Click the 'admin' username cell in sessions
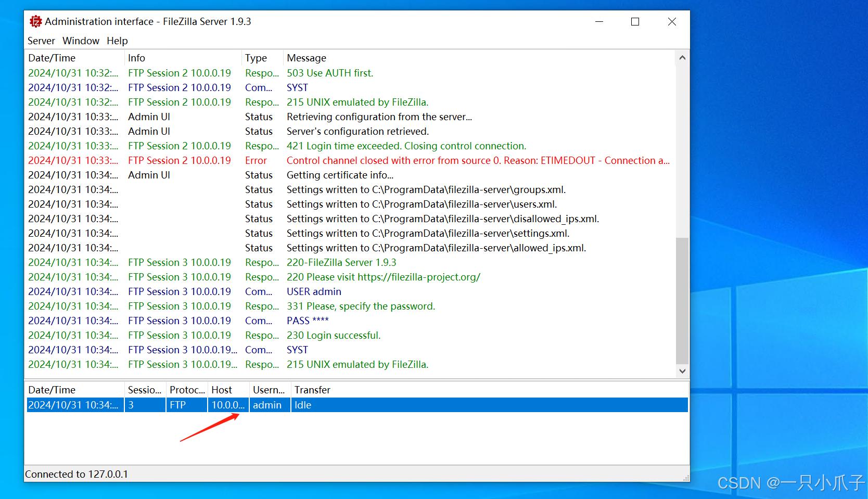The width and height of the screenshot is (868, 499). (270, 405)
